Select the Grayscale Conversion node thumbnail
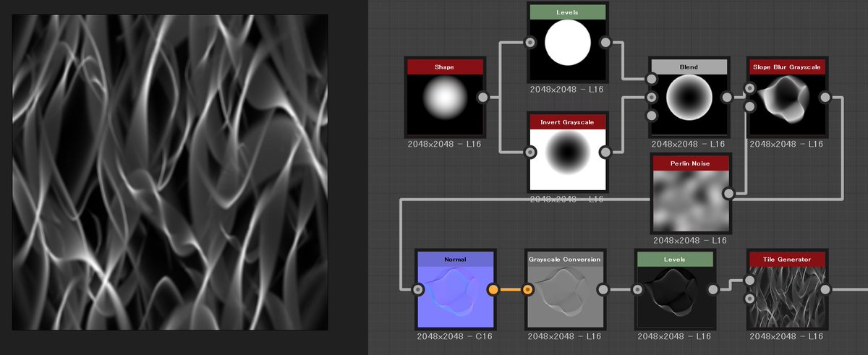Screen dimensions: 868x355 (564, 296)
